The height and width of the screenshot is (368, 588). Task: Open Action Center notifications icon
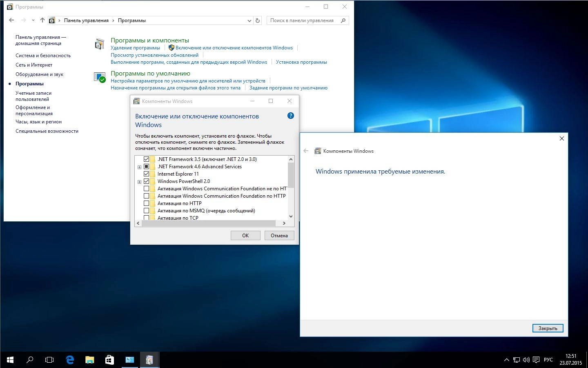536,360
